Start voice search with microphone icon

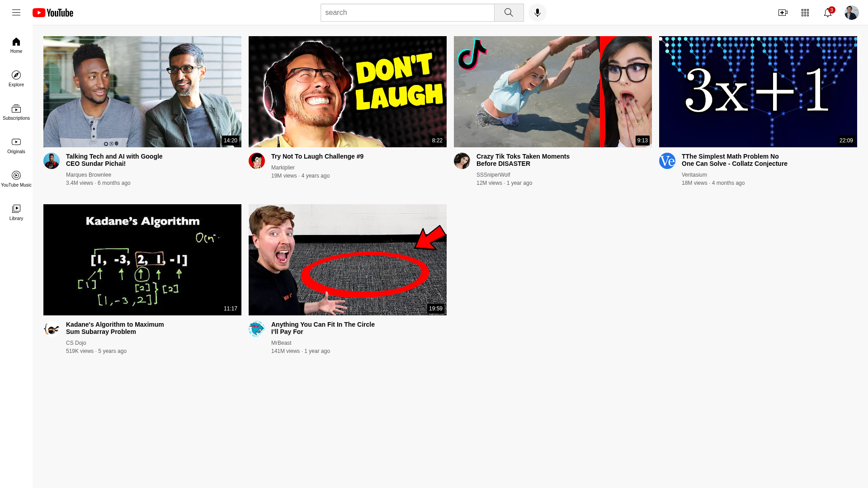point(537,13)
